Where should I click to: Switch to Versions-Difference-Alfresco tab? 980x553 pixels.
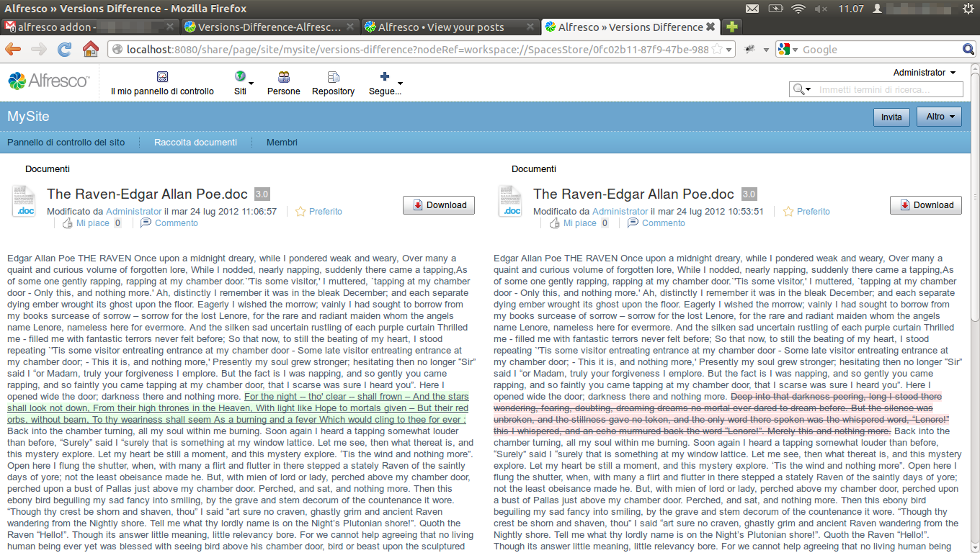pyautogui.click(x=269, y=27)
